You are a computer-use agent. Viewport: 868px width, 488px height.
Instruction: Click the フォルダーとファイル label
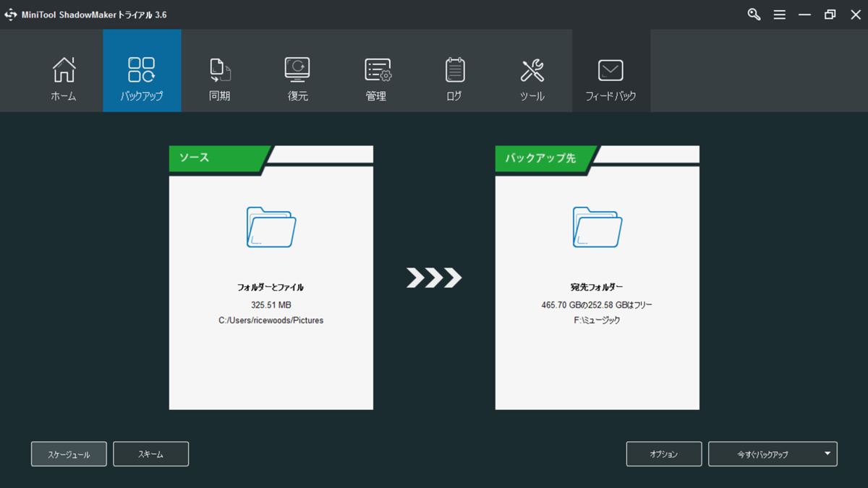pos(271,288)
